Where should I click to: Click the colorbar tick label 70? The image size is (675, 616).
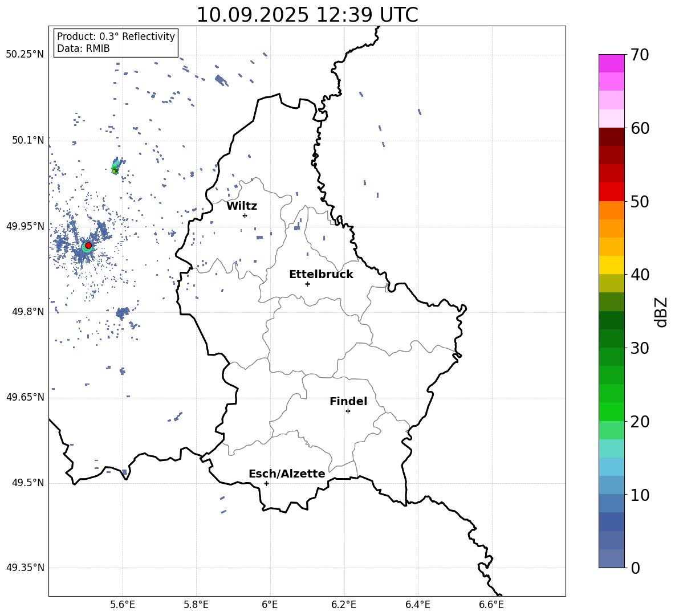640,55
